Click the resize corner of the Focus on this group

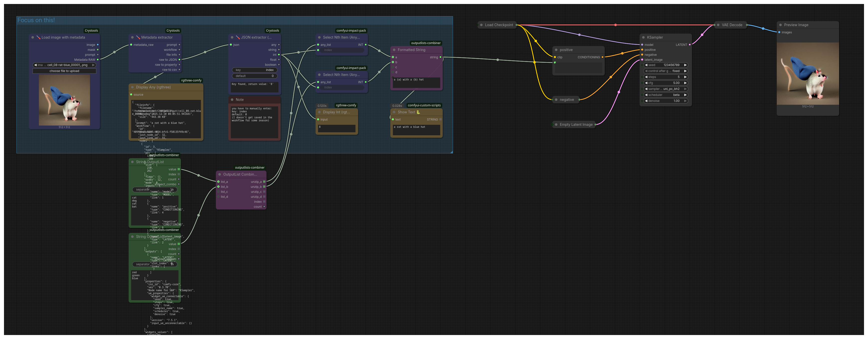pyautogui.click(x=451, y=152)
